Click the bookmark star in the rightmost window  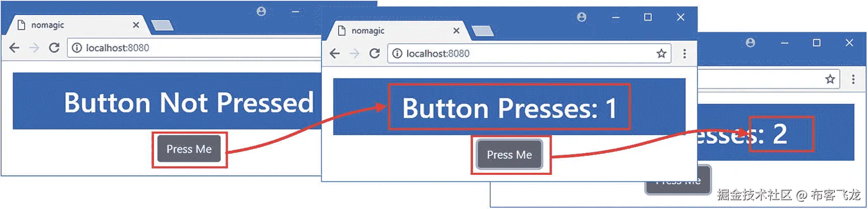tap(830, 79)
